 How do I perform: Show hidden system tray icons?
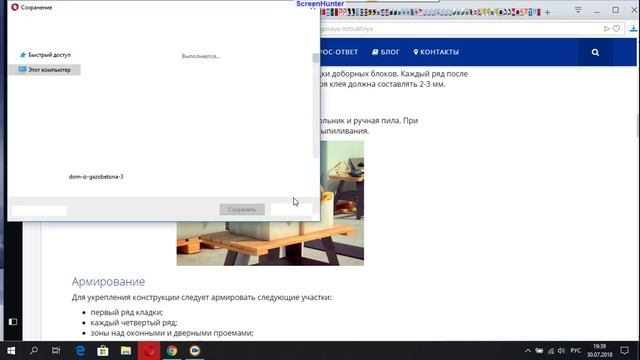(x=528, y=351)
